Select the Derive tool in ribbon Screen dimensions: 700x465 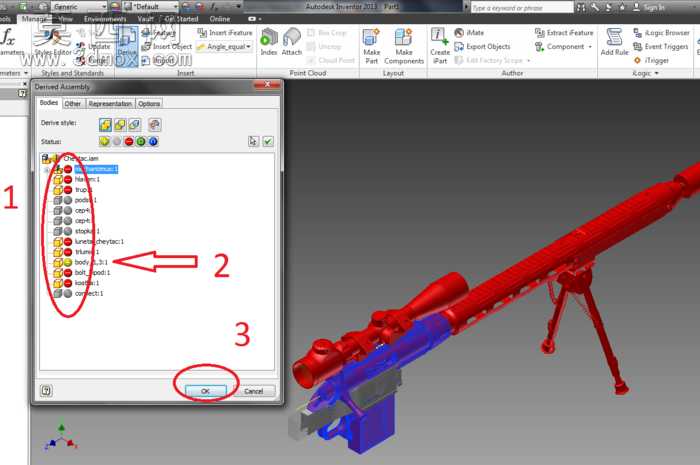(x=127, y=46)
